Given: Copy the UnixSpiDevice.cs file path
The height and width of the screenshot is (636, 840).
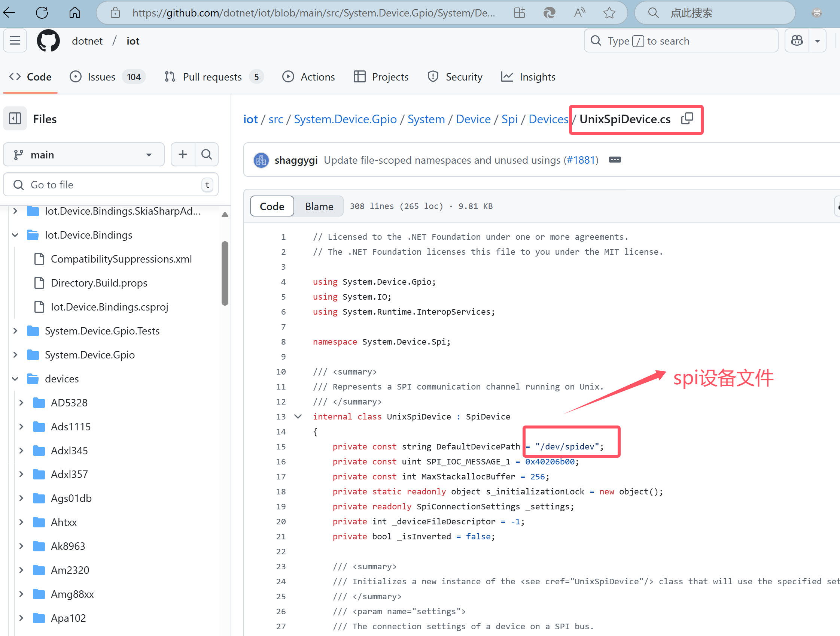Looking at the screenshot, I should point(687,119).
